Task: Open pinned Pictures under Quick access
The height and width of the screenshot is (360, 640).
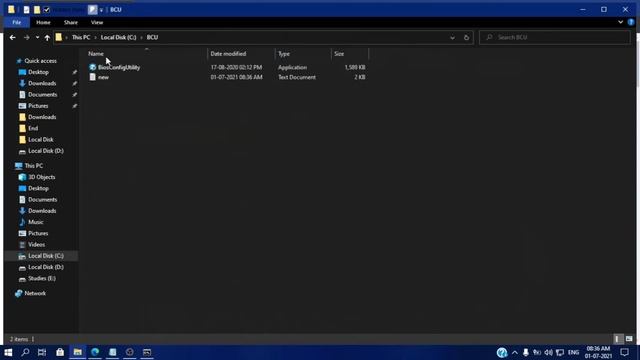Action: click(x=38, y=106)
